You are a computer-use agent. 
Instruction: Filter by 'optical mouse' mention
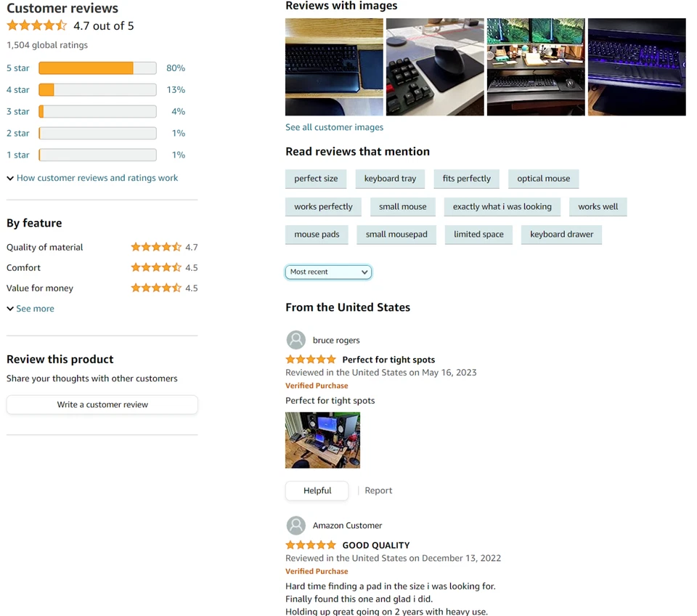pos(543,179)
